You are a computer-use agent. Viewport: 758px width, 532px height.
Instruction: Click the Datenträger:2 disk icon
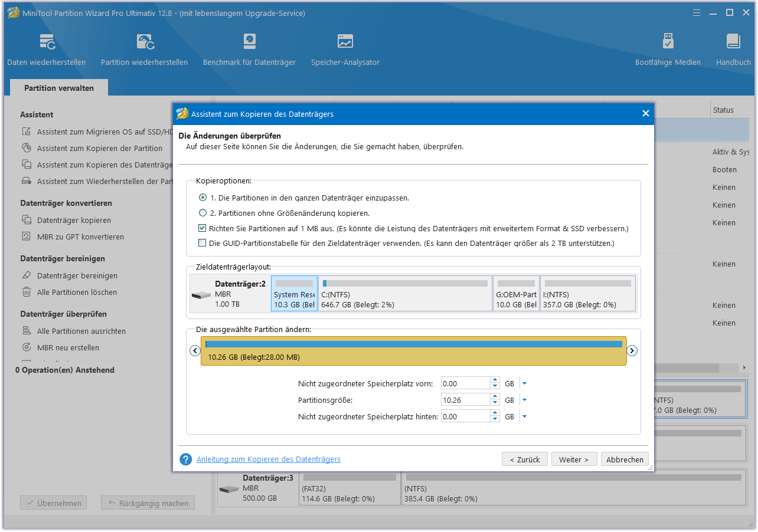[201, 294]
